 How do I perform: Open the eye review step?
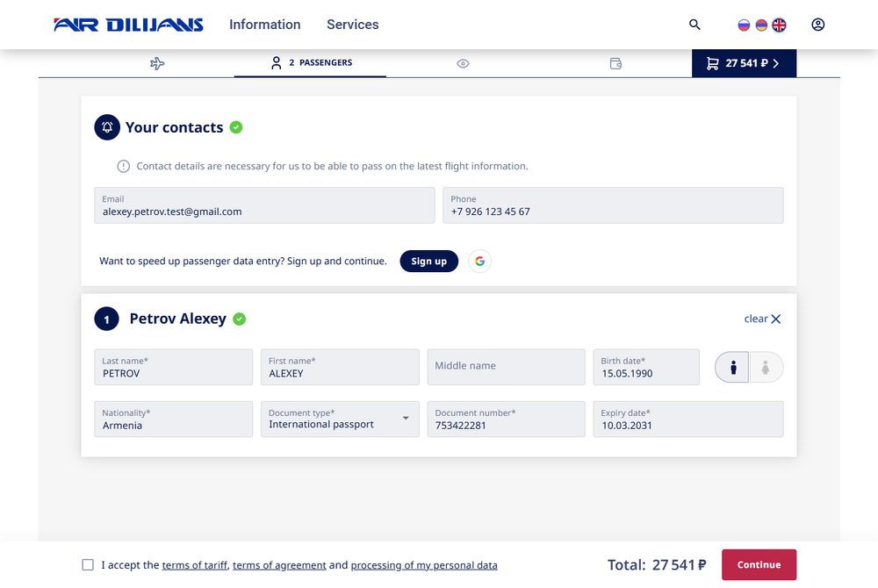pyautogui.click(x=463, y=63)
